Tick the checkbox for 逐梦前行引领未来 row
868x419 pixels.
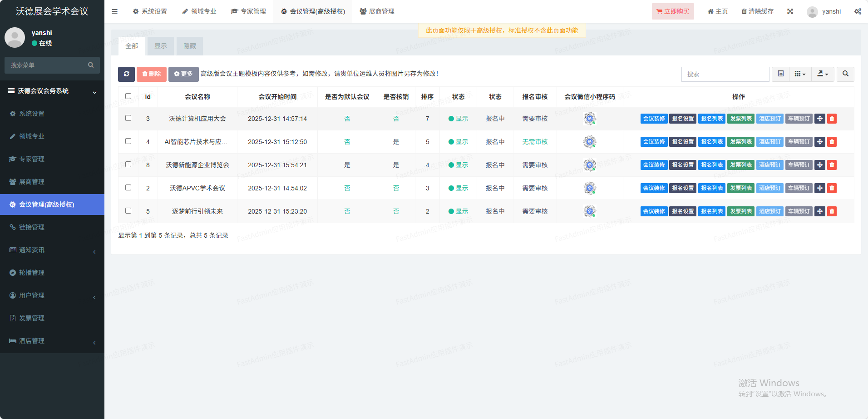(x=128, y=211)
